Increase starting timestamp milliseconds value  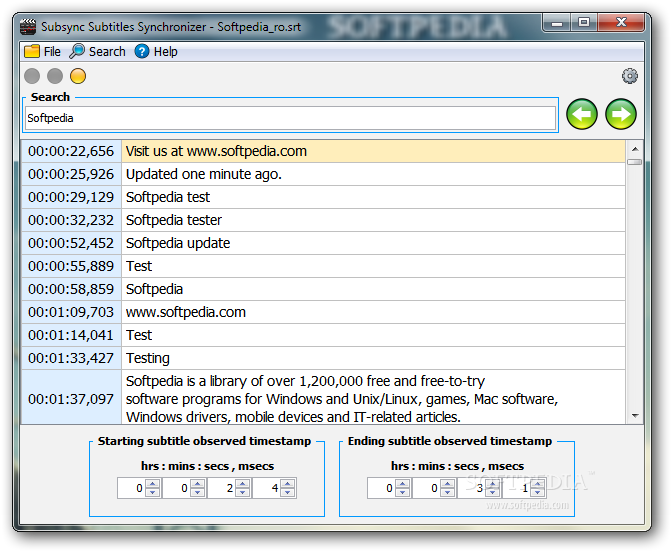pos(288,483)
